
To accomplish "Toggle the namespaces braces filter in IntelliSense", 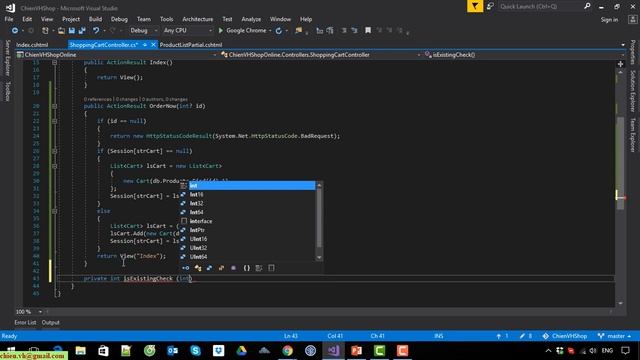I will 247,268.
